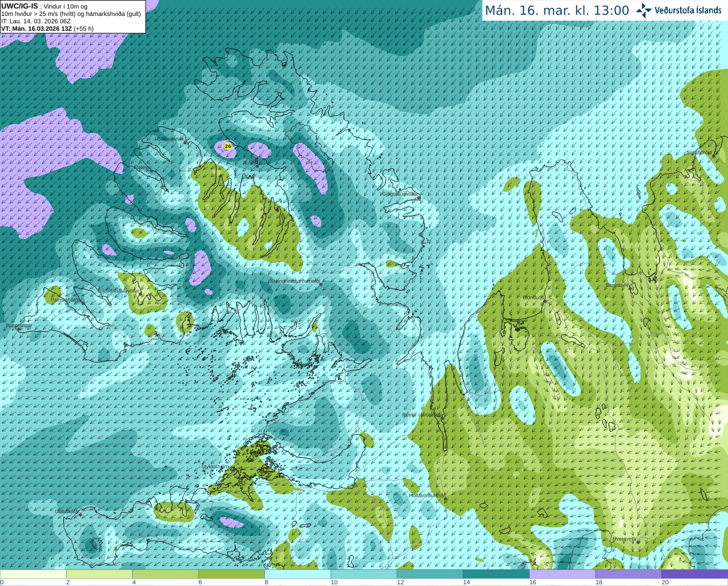Click the UWC/IG-IS model title text
The image size is (728, 586).
[19, 6]
